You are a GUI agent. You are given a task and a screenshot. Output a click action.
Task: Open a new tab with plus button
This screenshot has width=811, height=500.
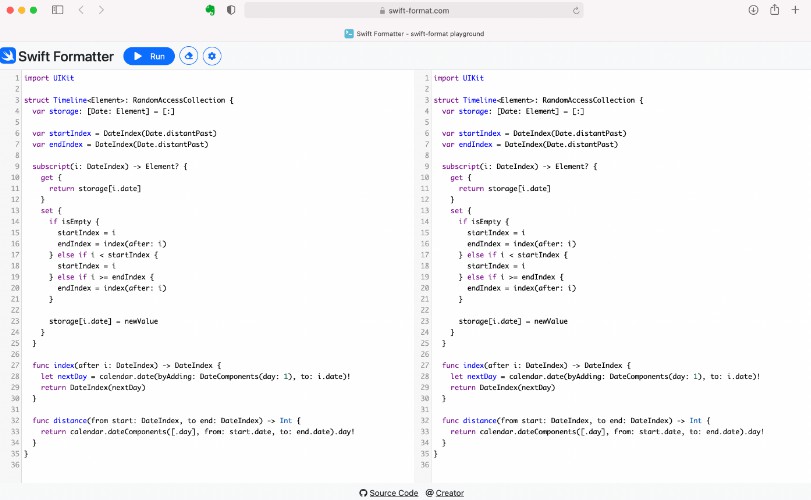tap(795, 10)
